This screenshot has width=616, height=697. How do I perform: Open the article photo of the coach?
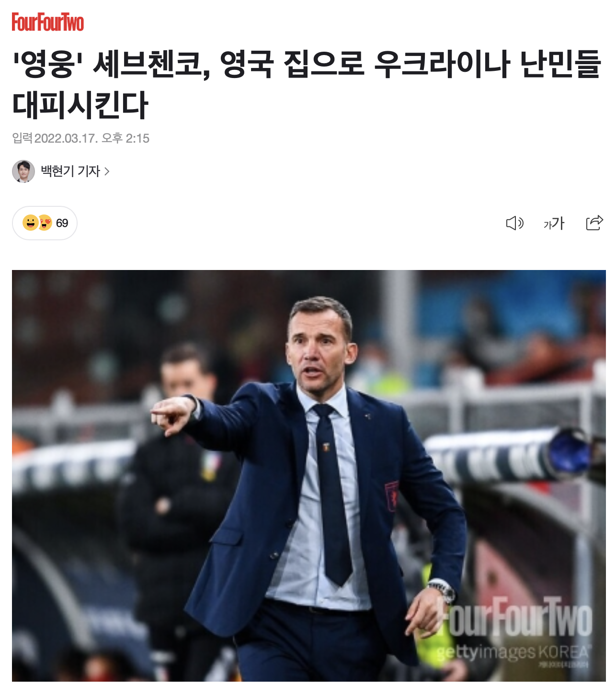[x=309, y=476]
